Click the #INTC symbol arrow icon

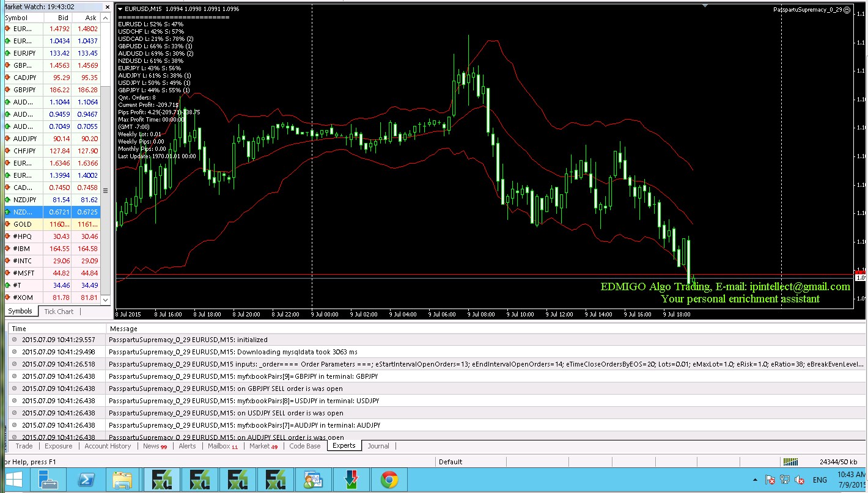[x=7, y=261]
